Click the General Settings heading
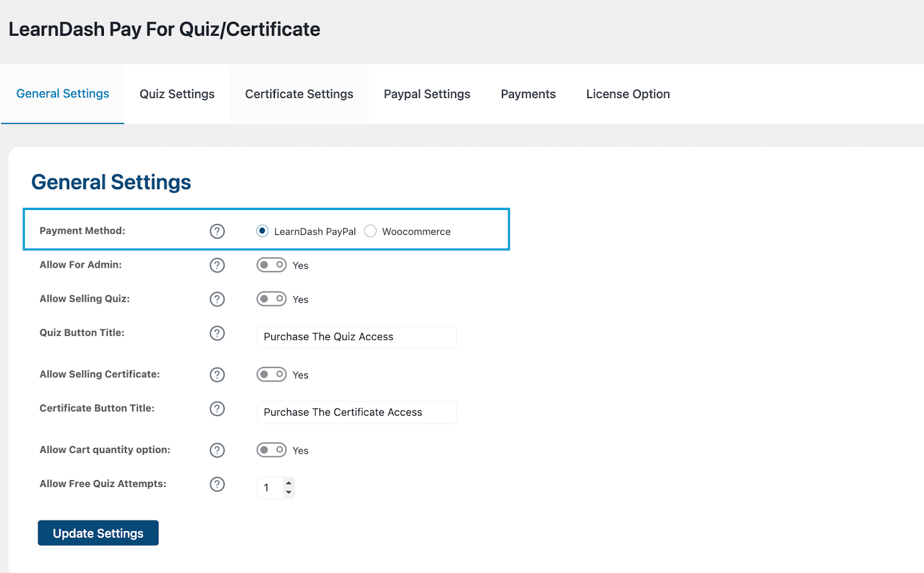The height and width of the screenshot is (573, 924). point(111,182)
